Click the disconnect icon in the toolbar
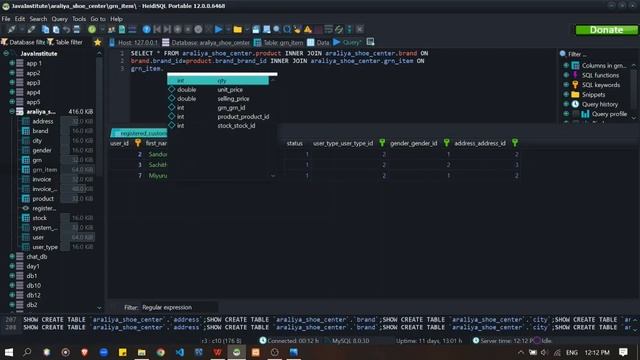This screenshot has width=640, height=360. 31,29
